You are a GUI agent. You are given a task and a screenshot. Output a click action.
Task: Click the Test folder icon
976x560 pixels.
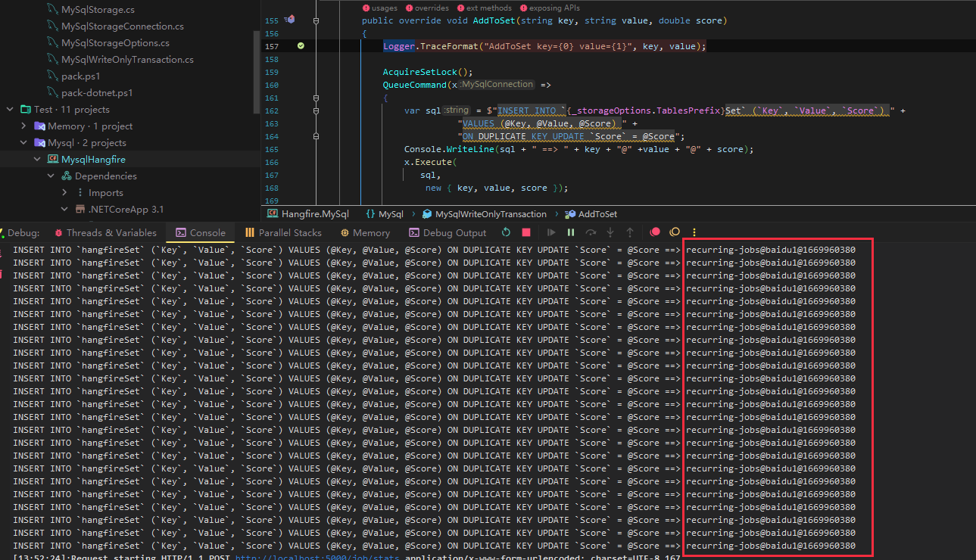click(26, 109)
